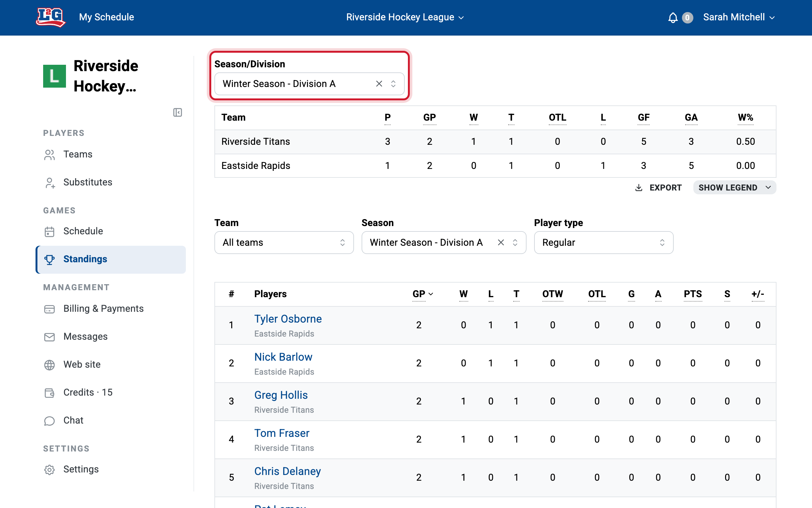Viewport: 812px width, 508px height.
Task: Click the Messages envelope icon
Action: pyautogui.click(x=49, y=337)
